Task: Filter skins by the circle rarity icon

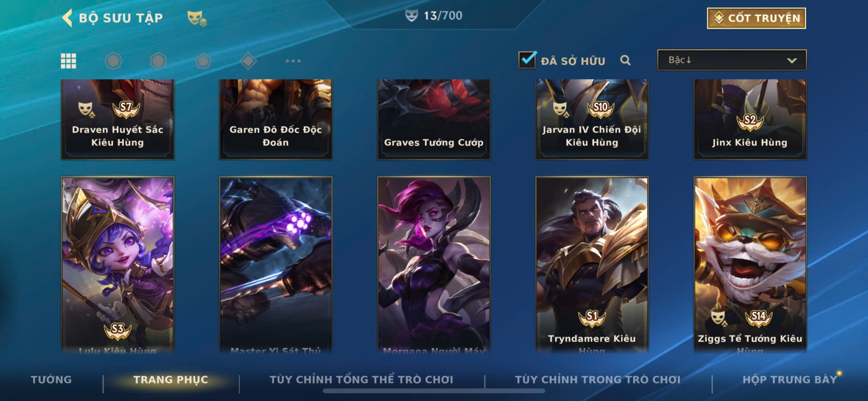Action: point(113,61)
